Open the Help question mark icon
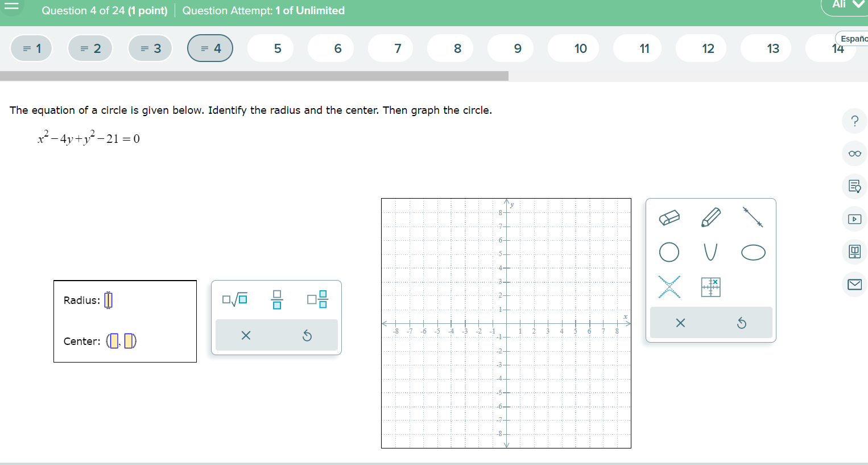The image size is (868, 465). [x=854, y=121]
